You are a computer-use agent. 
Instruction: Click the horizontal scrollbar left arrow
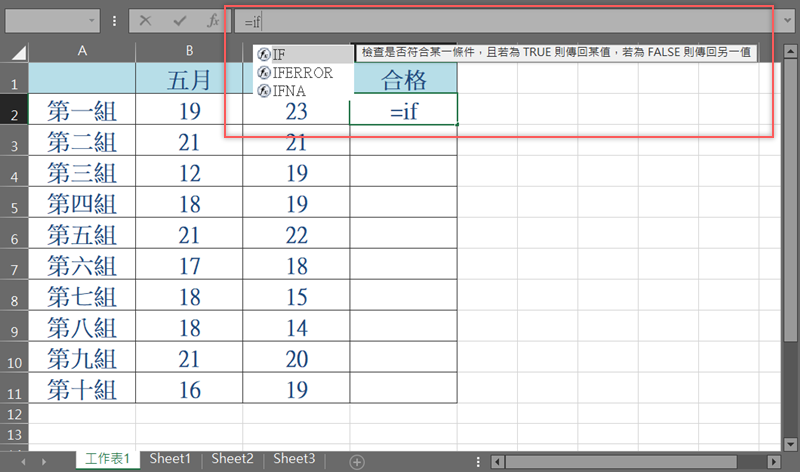pos(498,462)
